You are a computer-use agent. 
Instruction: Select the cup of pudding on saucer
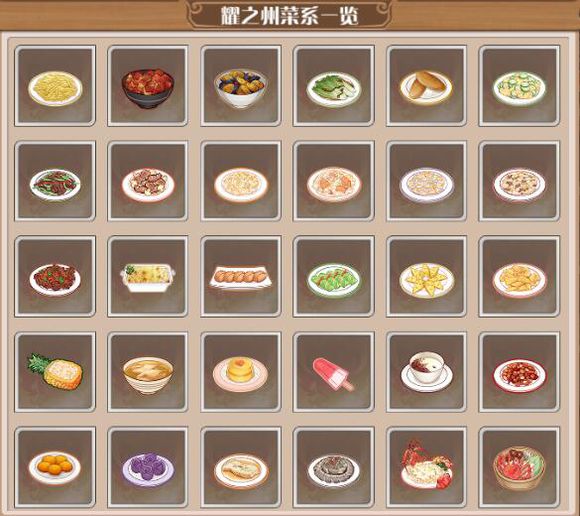(426, 372)
